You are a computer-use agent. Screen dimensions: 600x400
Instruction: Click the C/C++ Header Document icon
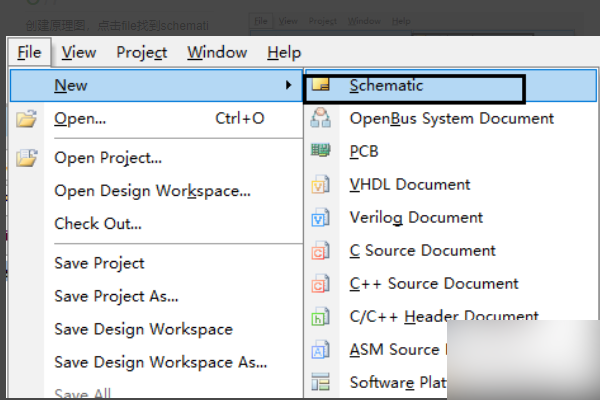(x=321, y=317)
